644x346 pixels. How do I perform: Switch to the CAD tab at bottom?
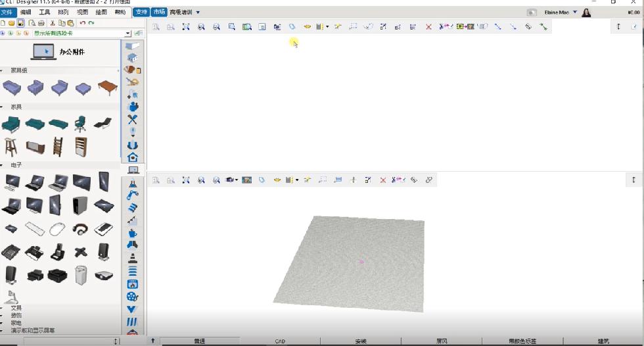pyautogui.click(x=280, y=341)
